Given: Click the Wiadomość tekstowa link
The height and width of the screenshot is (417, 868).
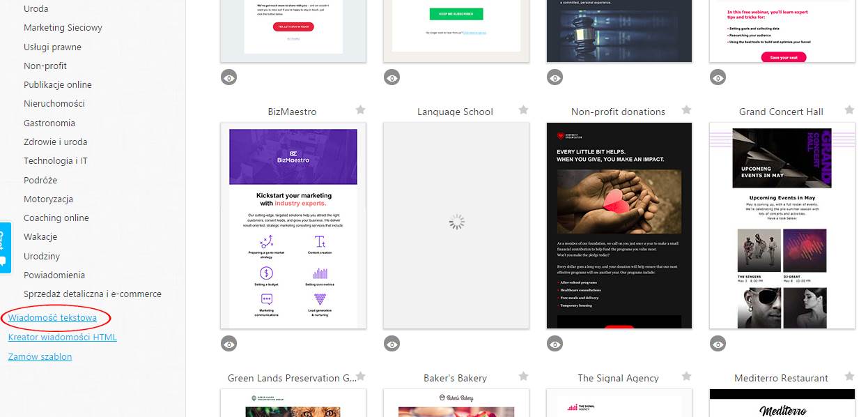Looking at the screenshot, I should coord(52,318).
